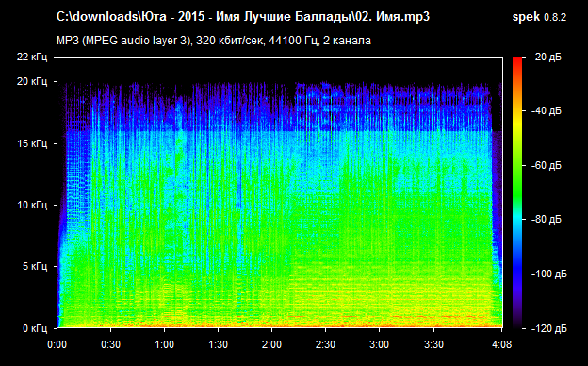588x366 pixels.
Task: Click the 5 кГц frequency label
Action: tap(35, 267)
